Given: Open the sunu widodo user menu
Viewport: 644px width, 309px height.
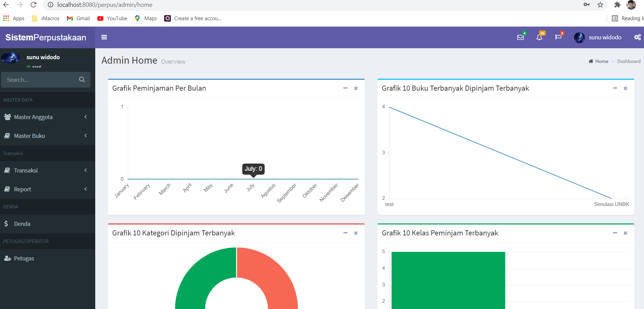Looking at the screenshot, I should click(x=598, y=37).
